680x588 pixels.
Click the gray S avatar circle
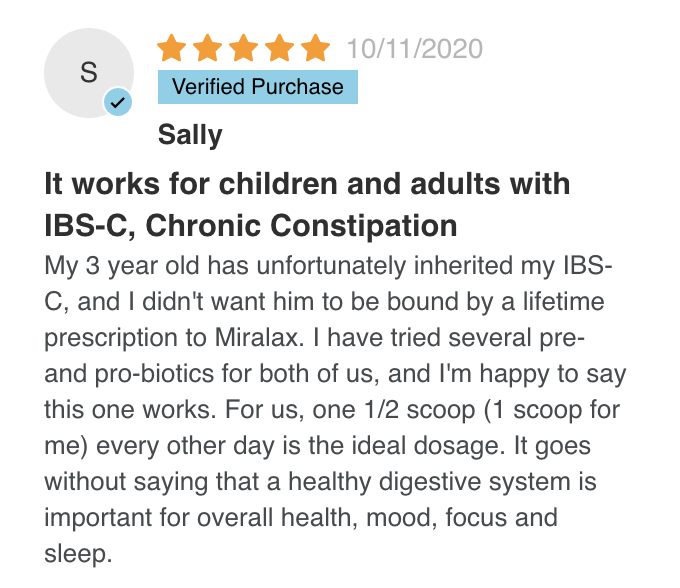(89, 73)
